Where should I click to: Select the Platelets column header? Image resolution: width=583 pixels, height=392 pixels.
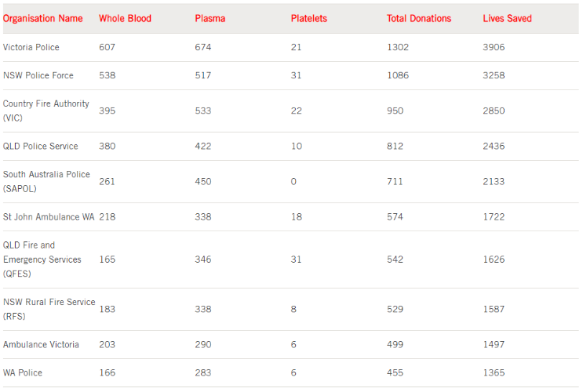point(308,18)
